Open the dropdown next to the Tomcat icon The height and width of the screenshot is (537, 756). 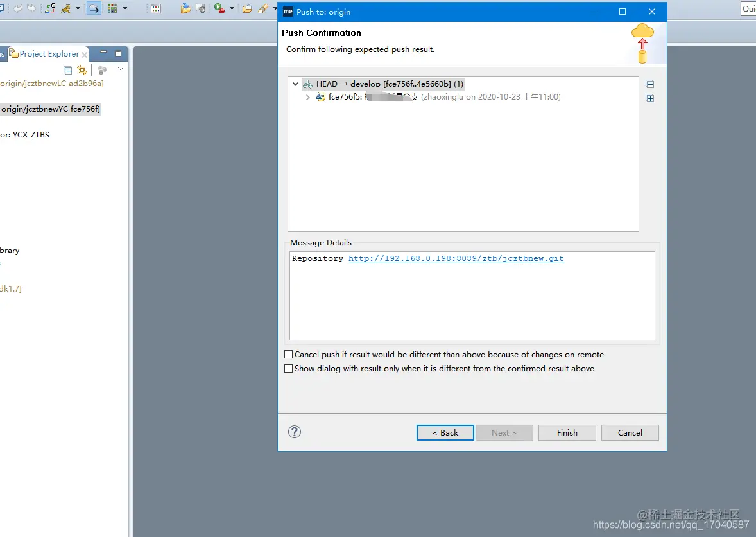click(x=78, y=8)
